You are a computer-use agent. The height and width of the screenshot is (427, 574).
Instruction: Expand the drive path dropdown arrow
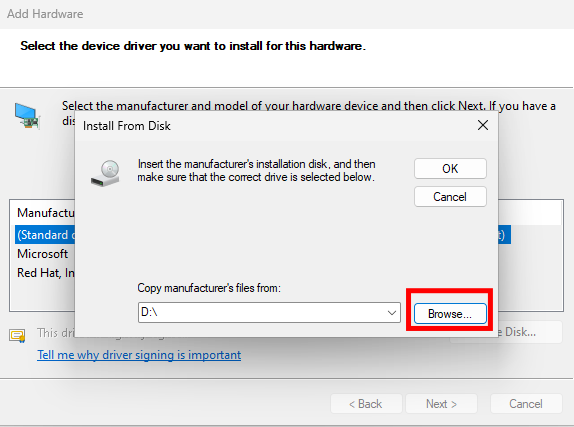pyautogui.click(x=392, y=313)
